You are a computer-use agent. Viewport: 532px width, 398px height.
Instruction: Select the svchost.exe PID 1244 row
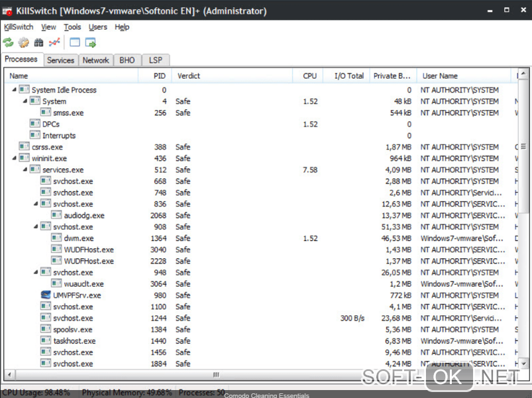click(x=261, y=318)
